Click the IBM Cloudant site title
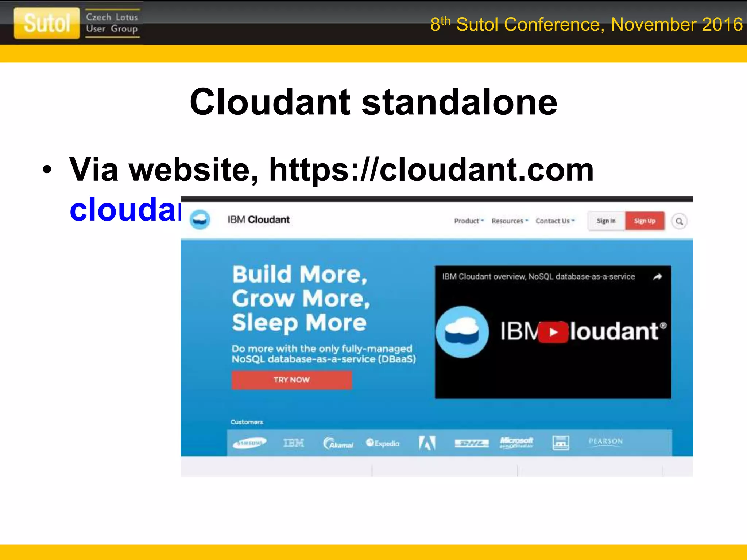This screenshot has width=747, height=560. (x=258, y=220)
